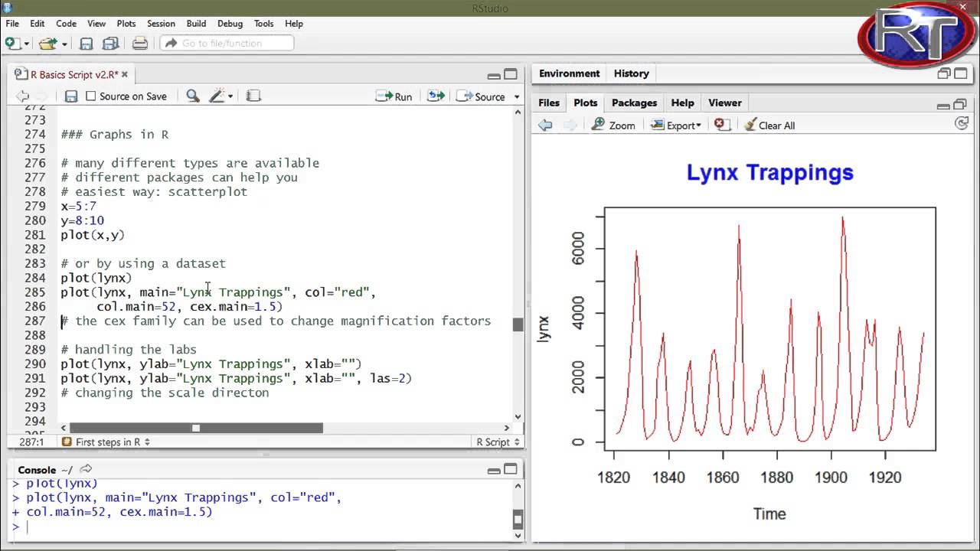Open the Code Tools wand dropdown
Image resolution: width=980 pixels, height=551 pixels.
pyautogui.click(x=221, y=96)
